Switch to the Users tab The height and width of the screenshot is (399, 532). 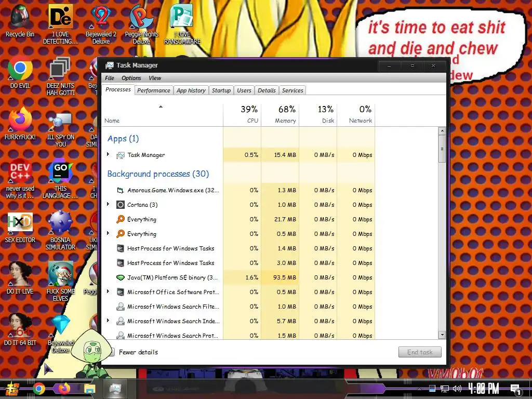[x=244, y=90]
